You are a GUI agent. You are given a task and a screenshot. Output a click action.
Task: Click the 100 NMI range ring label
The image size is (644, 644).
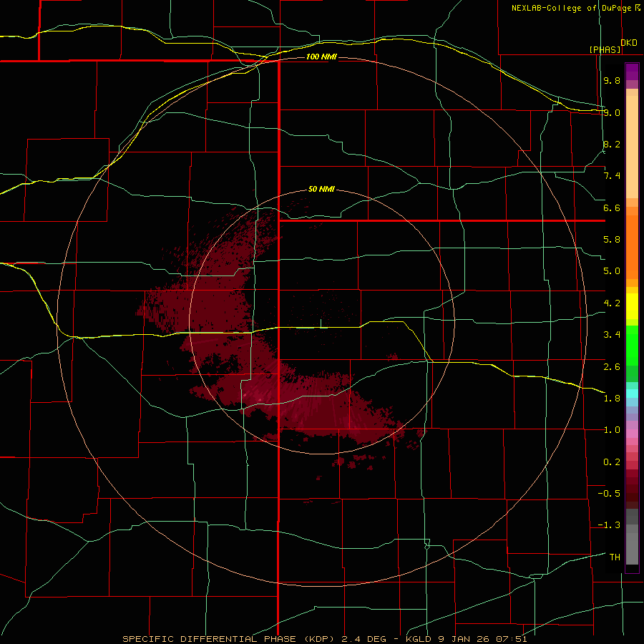point(321,57)
